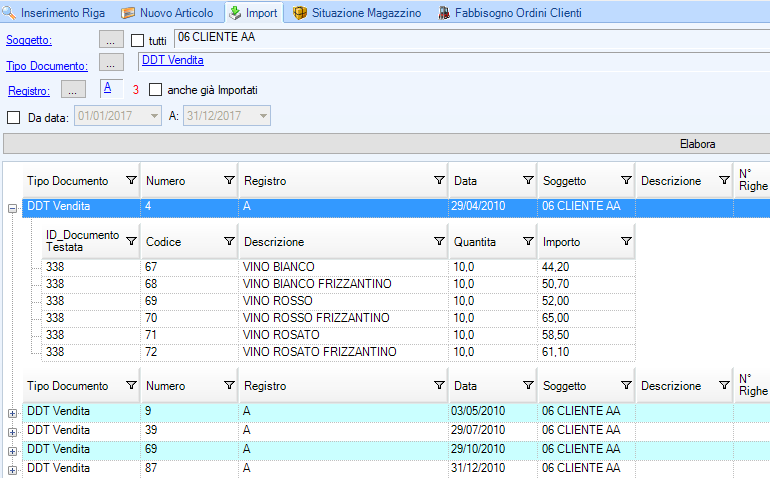770x478 pixels.
Task: Toggle the 'Da data' checkbox
Action: coord(14,117)
